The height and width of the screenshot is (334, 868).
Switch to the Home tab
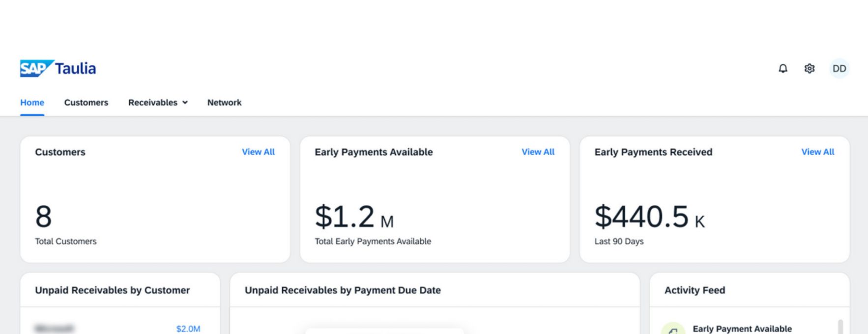point(32,103)
